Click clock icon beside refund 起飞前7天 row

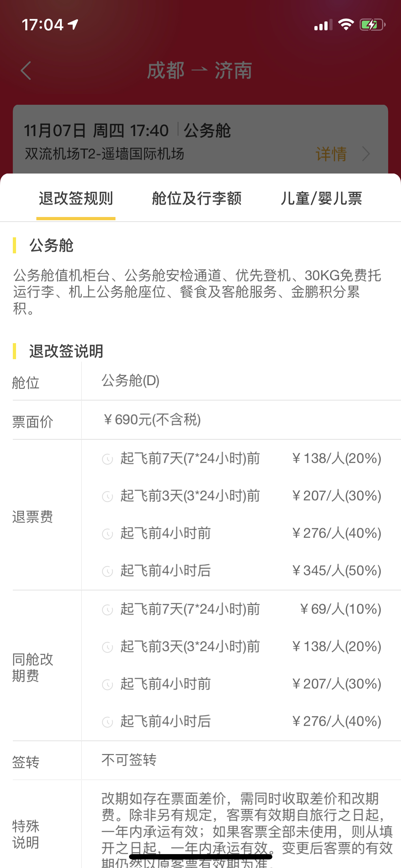click(x=107, y=459)
